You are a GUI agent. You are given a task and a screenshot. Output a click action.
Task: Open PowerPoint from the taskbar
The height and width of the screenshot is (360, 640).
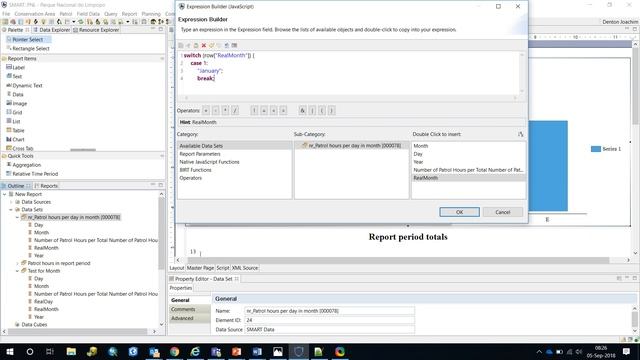(236, 351)
